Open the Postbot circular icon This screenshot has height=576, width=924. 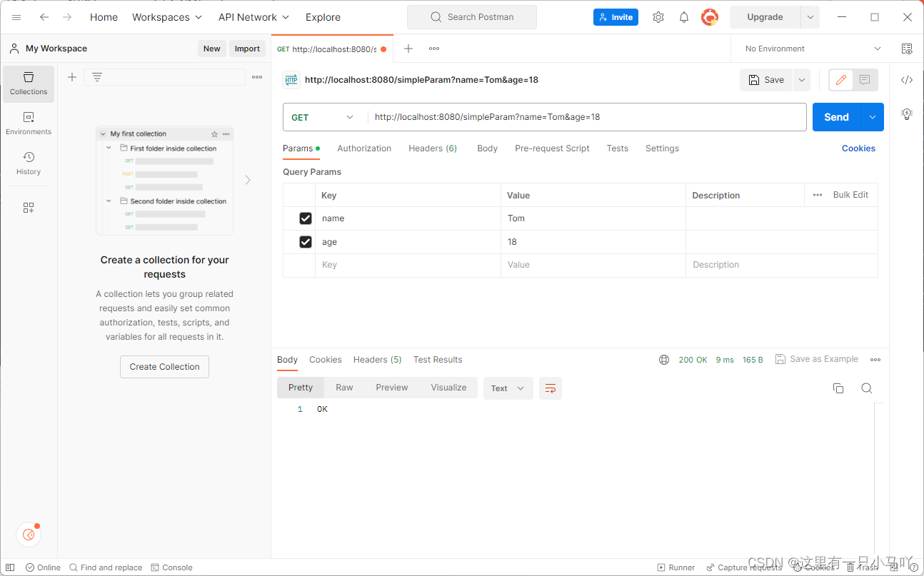29,534
